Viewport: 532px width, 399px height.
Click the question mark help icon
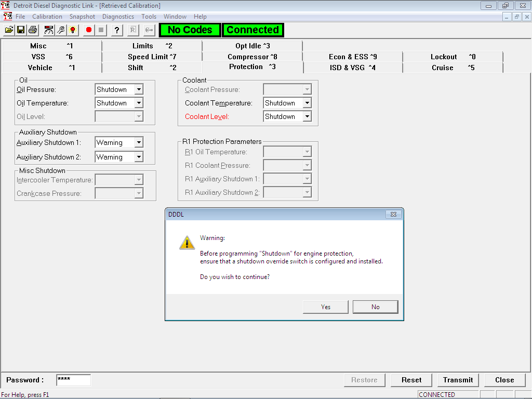click(117, 30)
